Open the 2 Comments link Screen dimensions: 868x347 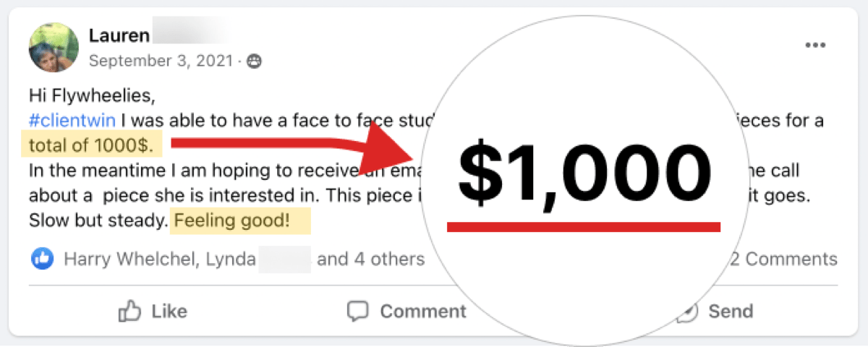[783, 259]
